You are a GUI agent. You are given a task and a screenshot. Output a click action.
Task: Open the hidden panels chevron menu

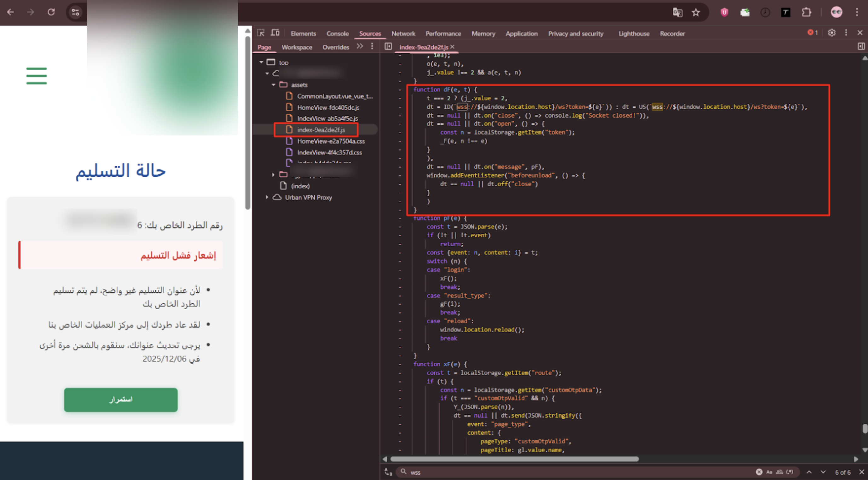point(359,47)
